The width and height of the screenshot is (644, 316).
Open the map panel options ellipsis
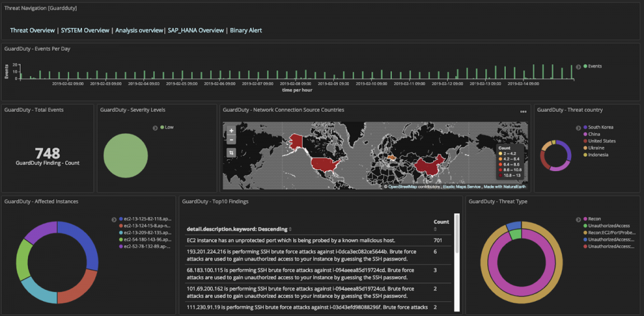523,111
